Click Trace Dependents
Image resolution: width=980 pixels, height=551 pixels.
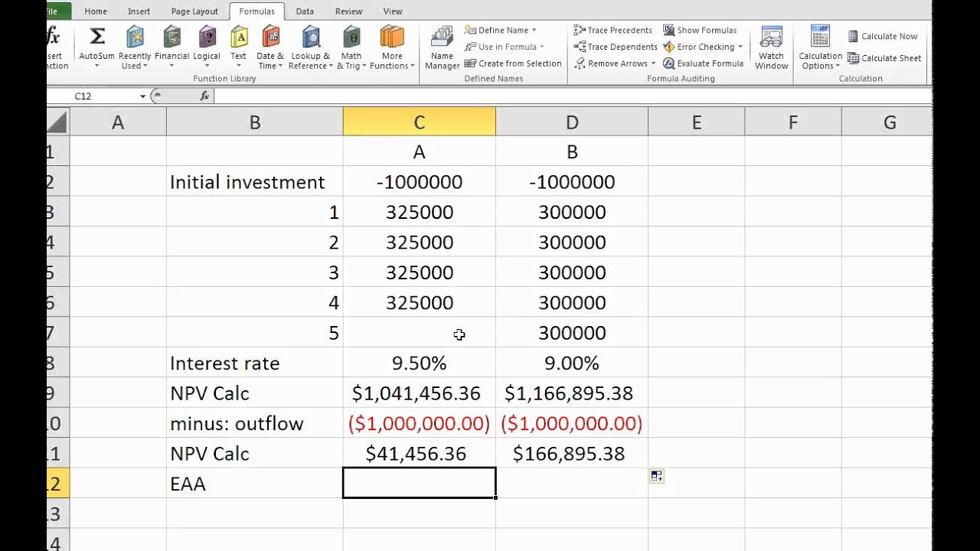615,47
